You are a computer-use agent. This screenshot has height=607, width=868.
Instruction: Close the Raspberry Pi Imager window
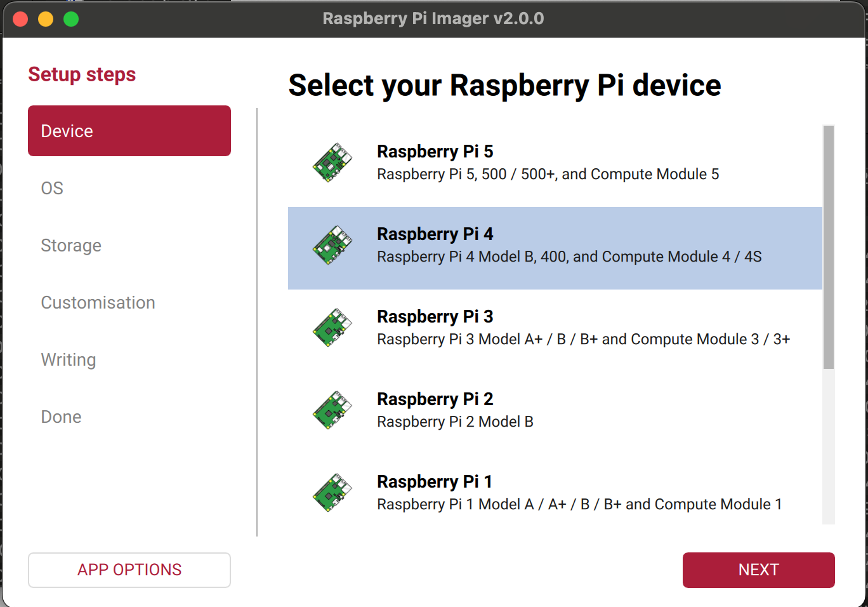click(x=20, y=19)
